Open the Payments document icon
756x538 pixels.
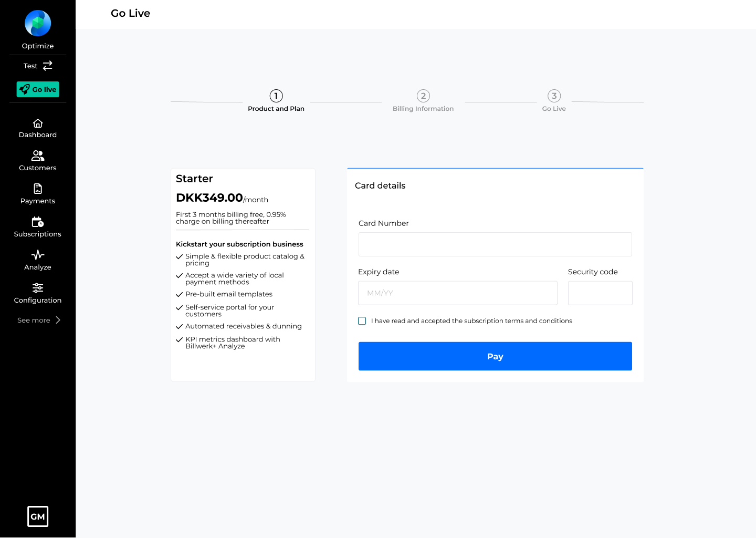click(x=38, y=189)
